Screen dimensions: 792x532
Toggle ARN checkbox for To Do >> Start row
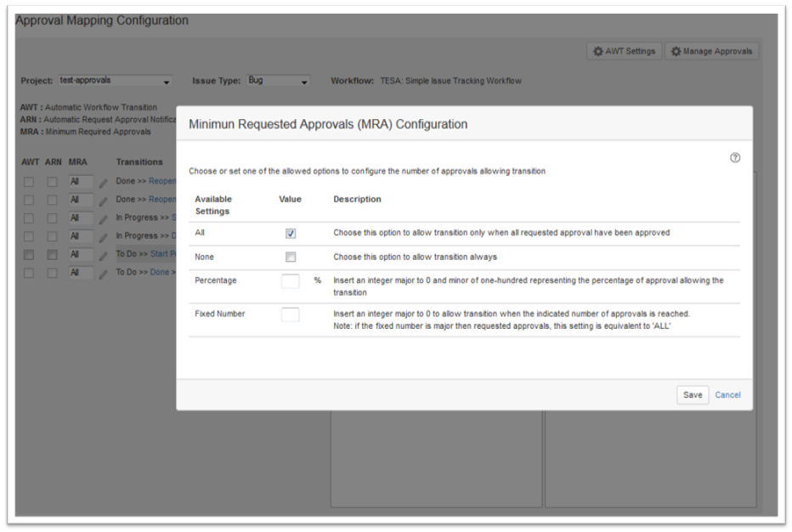tap(52, 255)
